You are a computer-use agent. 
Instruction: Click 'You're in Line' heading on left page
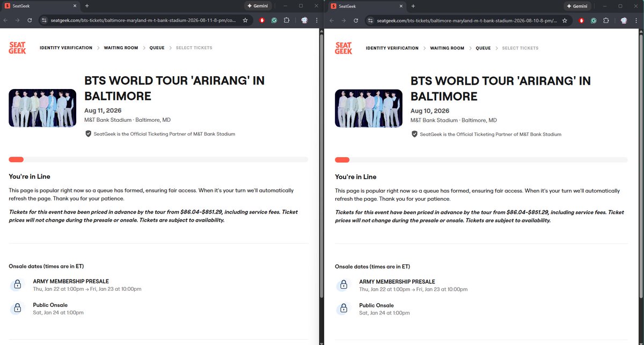click(x=30, y=177)
